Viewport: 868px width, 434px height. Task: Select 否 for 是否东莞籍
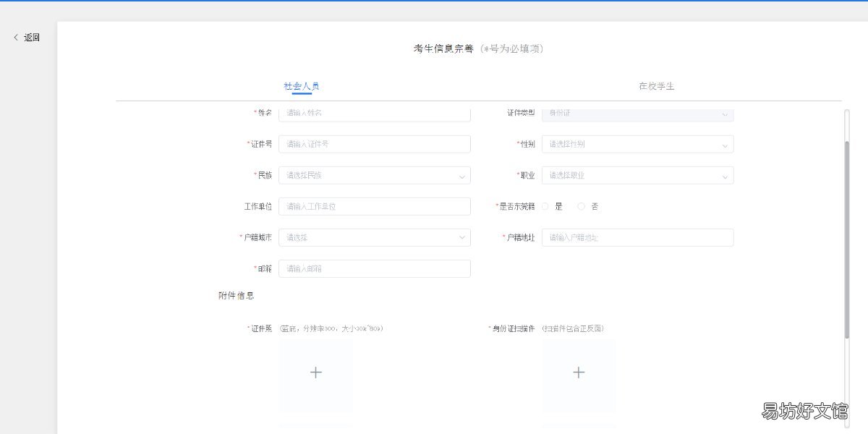[582, 206]
